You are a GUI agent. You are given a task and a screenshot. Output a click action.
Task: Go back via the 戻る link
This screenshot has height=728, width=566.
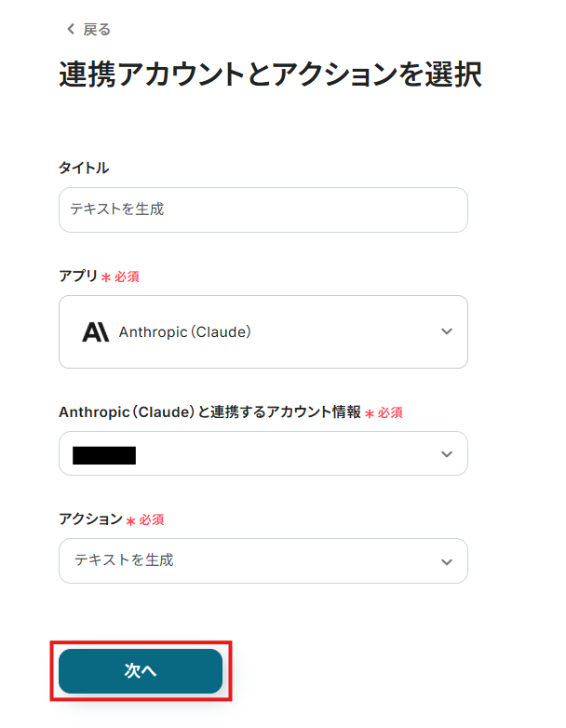click(97, 30)
